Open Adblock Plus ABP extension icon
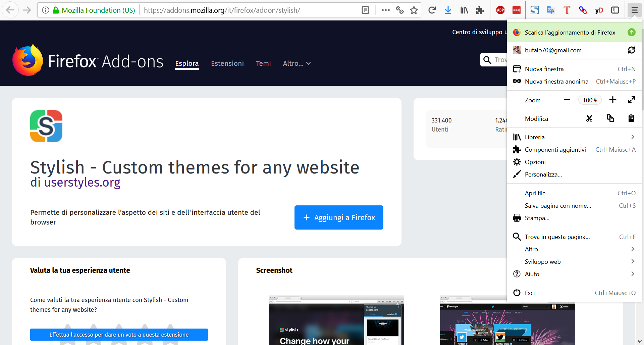Image resolution: width=644 pixels, height=345 pixels. click(x=500, y=10)
